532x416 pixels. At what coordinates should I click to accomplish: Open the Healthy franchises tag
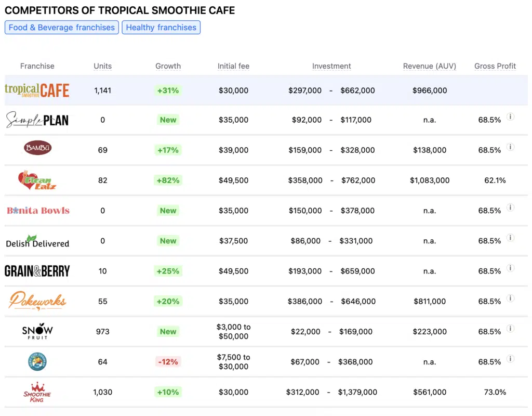161,28
